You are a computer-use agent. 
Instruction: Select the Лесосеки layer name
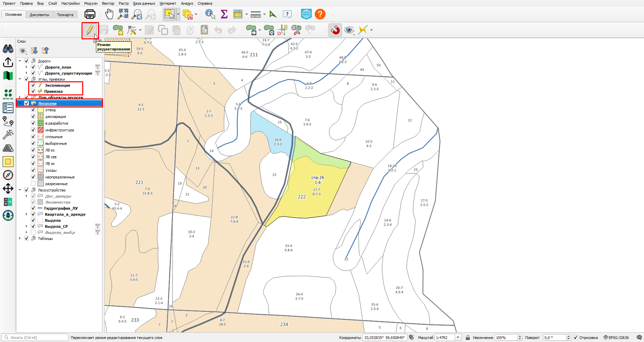pyautogui.click(x=47, y=103)
